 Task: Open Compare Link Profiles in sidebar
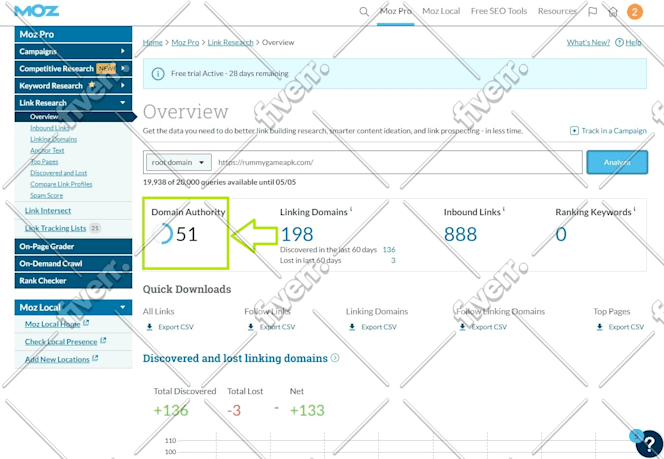tap(61, 184)
